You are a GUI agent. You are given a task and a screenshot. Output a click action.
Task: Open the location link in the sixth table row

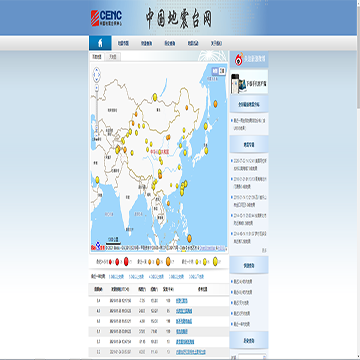point(191,352)
